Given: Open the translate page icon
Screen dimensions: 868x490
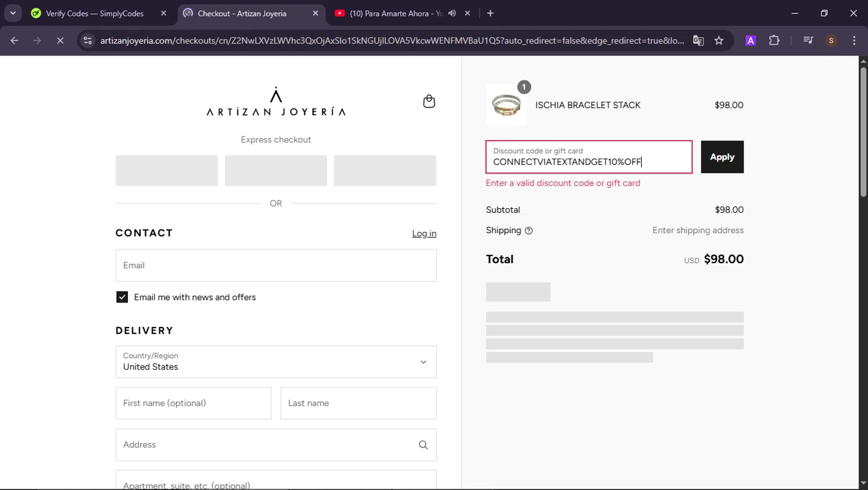Looking at the screenshot, I should [x=698, y=40].
